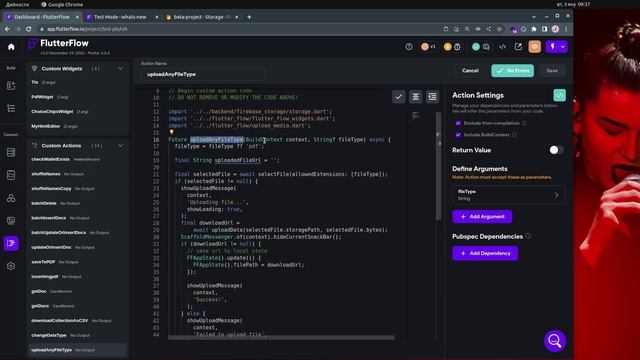Expand the fileType argument row chevron

(556, 195)
